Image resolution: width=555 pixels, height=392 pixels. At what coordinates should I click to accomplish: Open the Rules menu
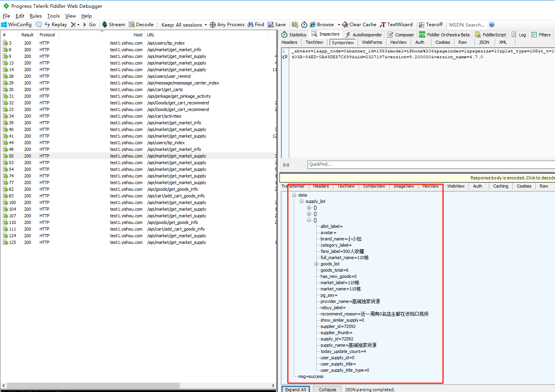[x=36, y=16]
